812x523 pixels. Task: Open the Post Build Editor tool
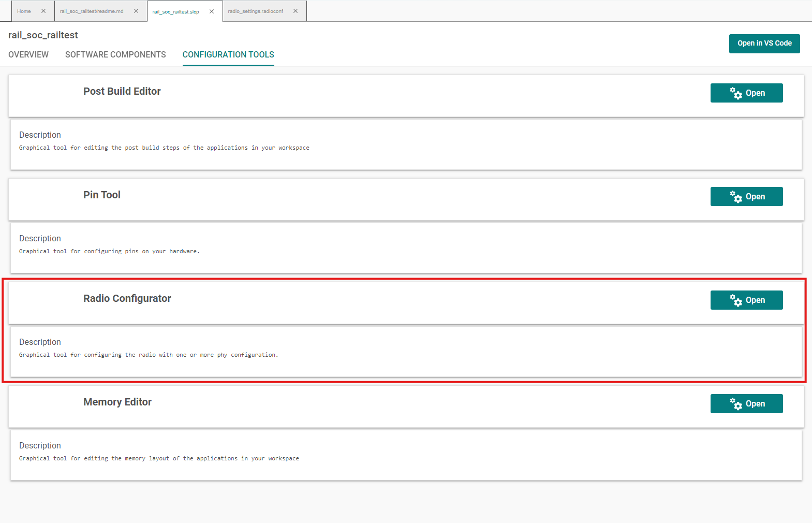click(746, 93)
